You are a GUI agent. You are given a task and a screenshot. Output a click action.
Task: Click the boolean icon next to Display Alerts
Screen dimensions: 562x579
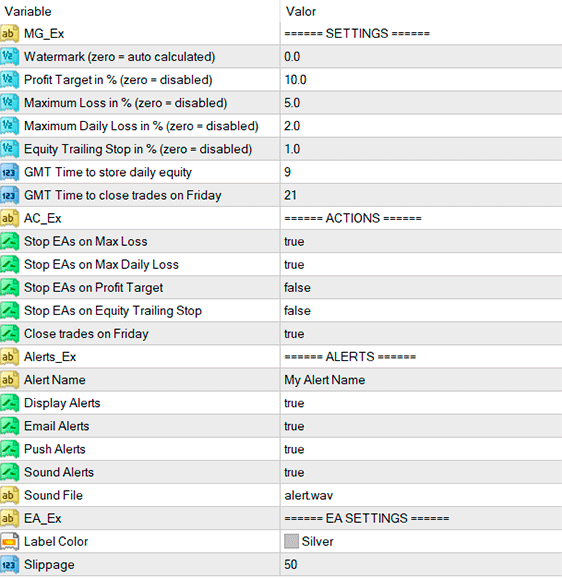9,403
